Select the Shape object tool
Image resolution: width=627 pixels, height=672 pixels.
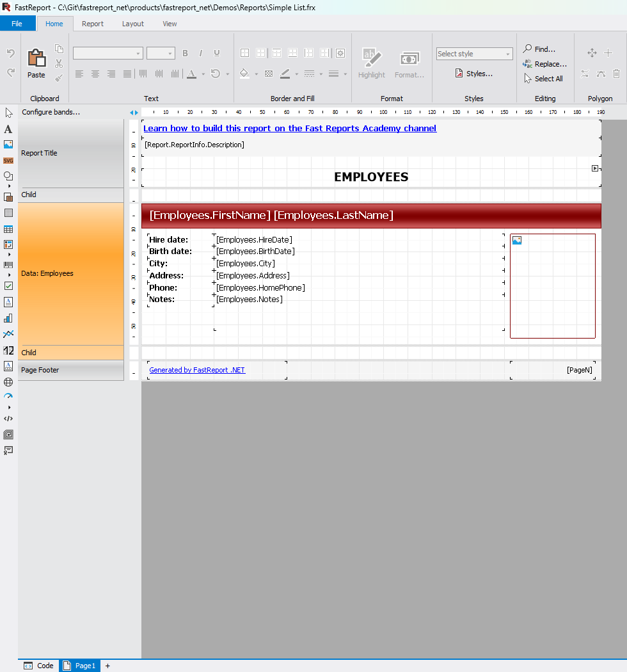(8, 176)
